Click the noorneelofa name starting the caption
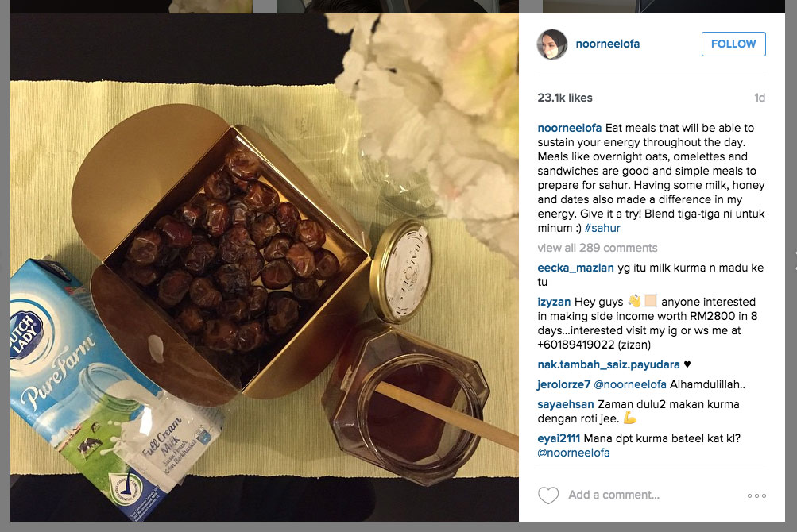The image size is (797, 532). point(569,128)
